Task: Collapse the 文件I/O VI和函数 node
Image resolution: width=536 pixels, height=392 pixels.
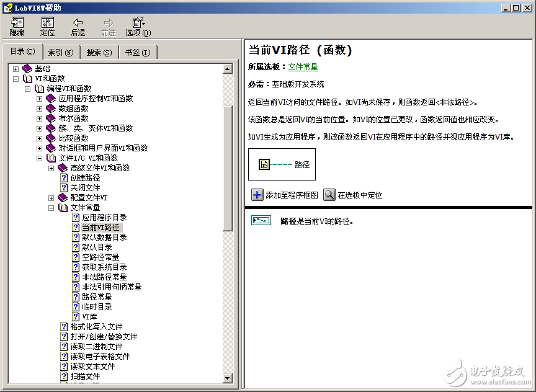Action: pos(39,158)
